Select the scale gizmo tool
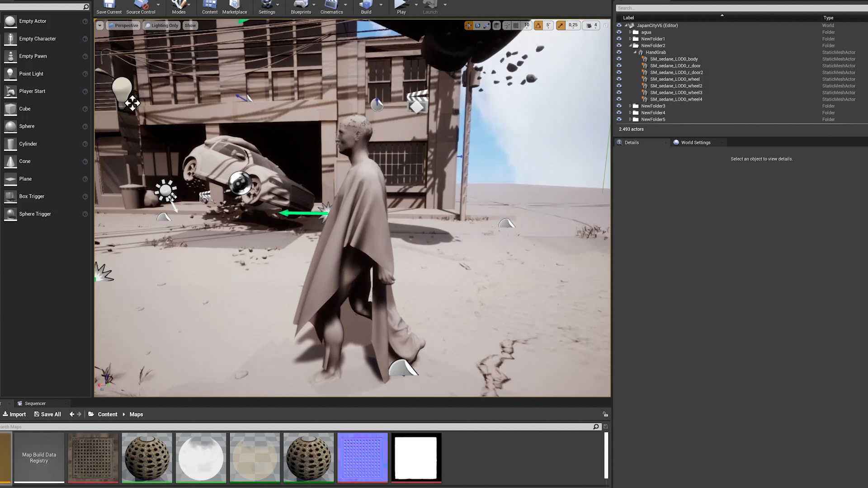The width and height of the screenshot is (868, 488). click(x=486, y=26)
